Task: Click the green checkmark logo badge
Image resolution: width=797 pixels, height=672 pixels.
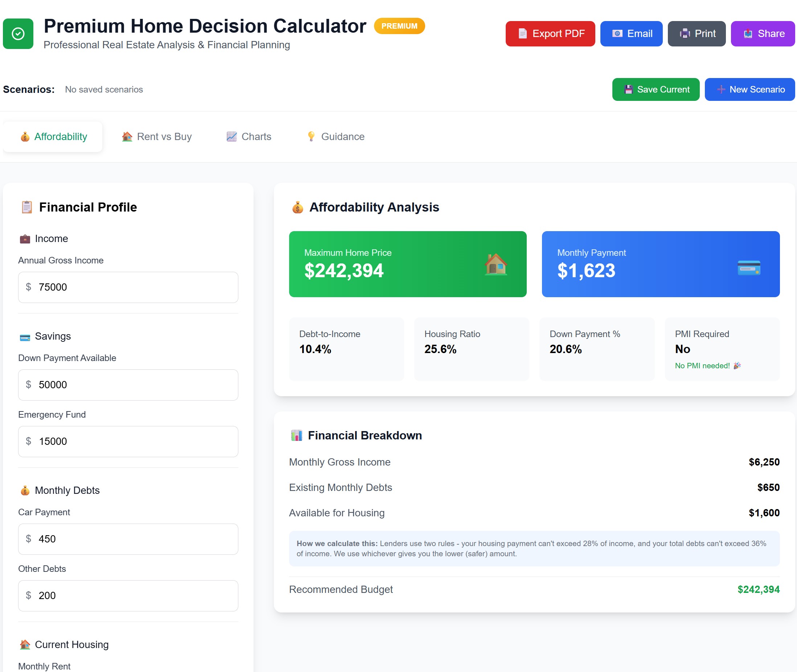Action: [17, 34]
